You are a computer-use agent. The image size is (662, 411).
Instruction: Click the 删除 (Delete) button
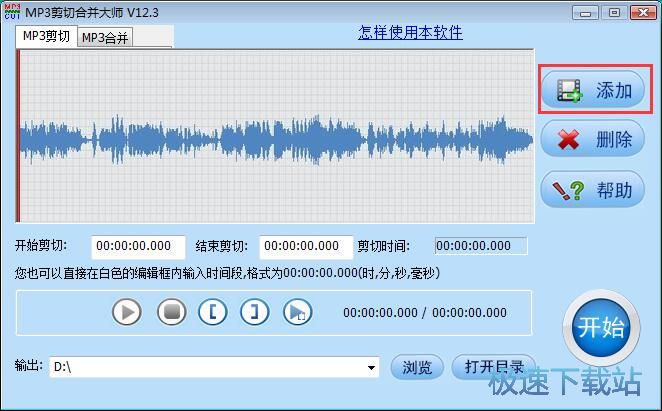[593, 139]
